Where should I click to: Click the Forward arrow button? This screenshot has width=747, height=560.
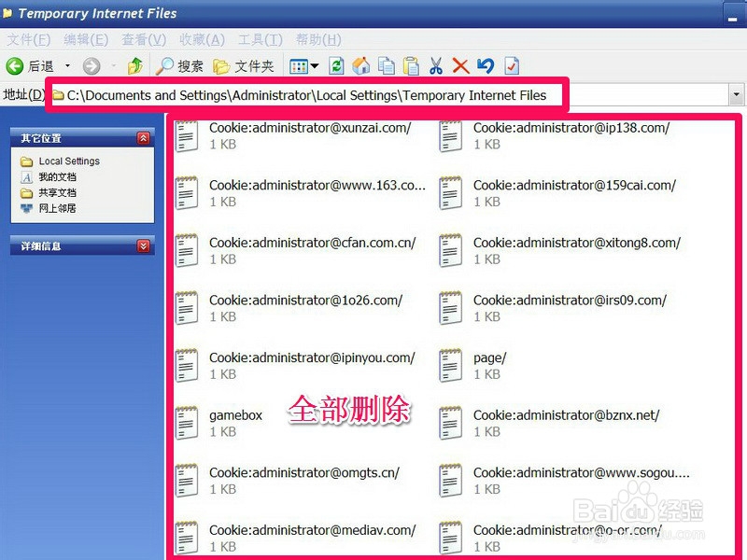coord(92,65)
